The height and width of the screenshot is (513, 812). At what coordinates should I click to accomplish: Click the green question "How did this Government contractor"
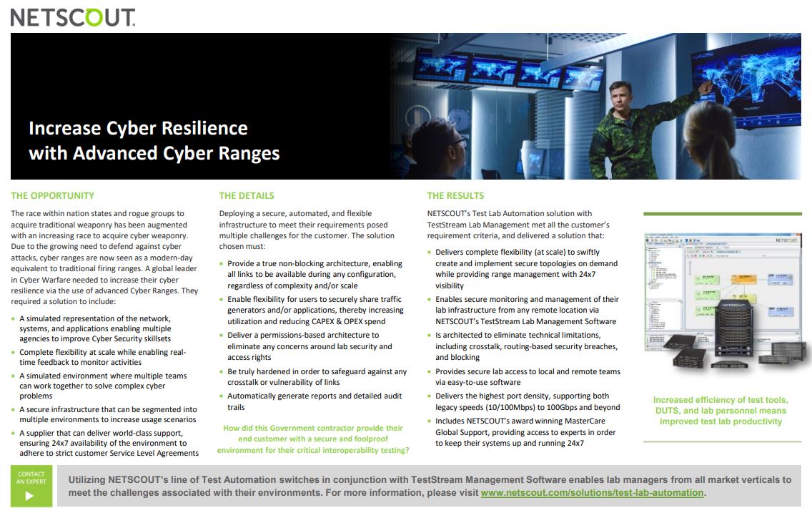pos(313,439)
